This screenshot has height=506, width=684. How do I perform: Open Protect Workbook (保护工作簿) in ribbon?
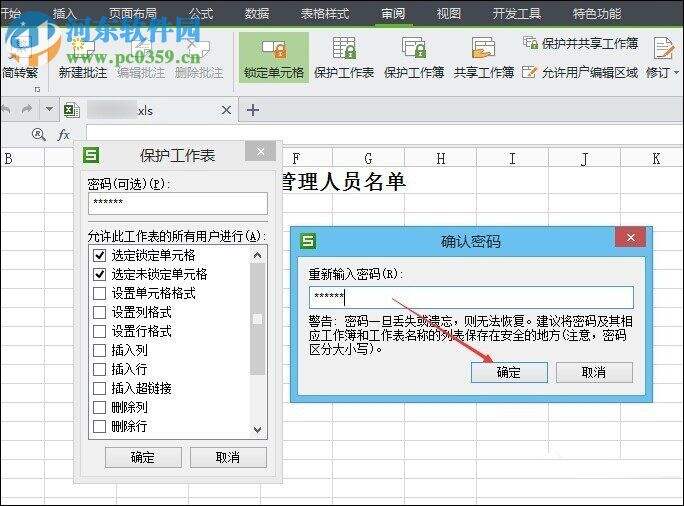pos(414,58)
